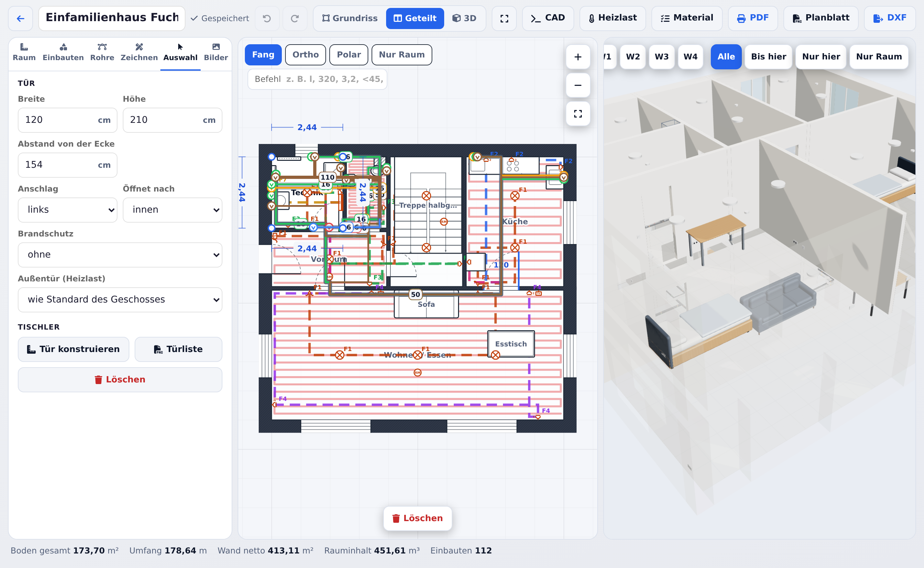Expand the Brandschutz dropdown
The image size is (924, 568).
pos(120,255)
